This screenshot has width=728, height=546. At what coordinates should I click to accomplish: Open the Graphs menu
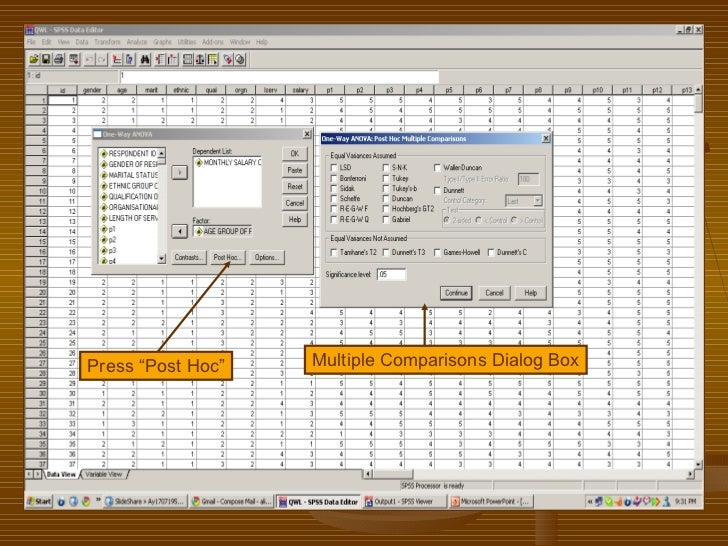pyautogui.click(x=162, y=42)
